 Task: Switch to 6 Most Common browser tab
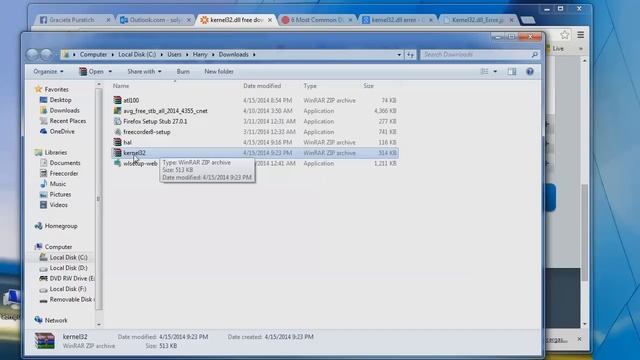tap(316, 20)
